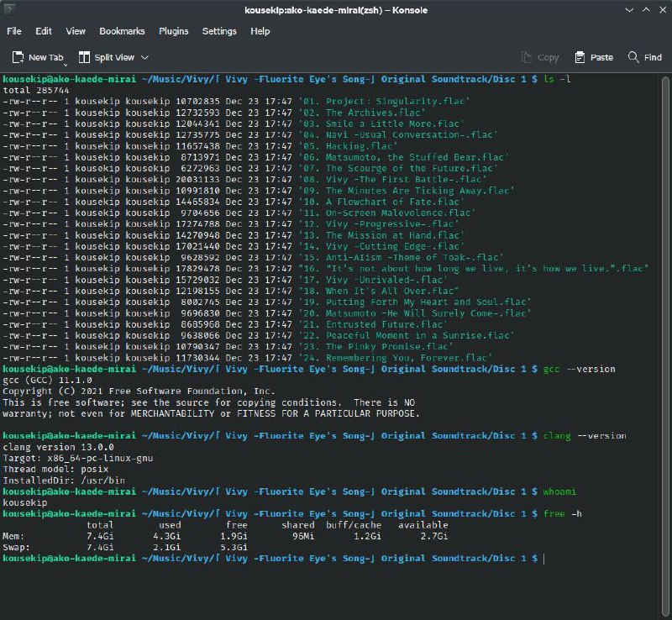Screen dimensions: 672x620
Task: Click '09. The Minutes Are Ticking Away.flac'
Action: tap(407, 191)
